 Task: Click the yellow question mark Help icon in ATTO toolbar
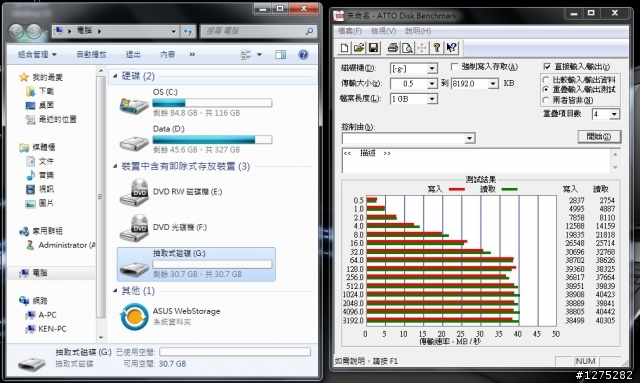436,48
